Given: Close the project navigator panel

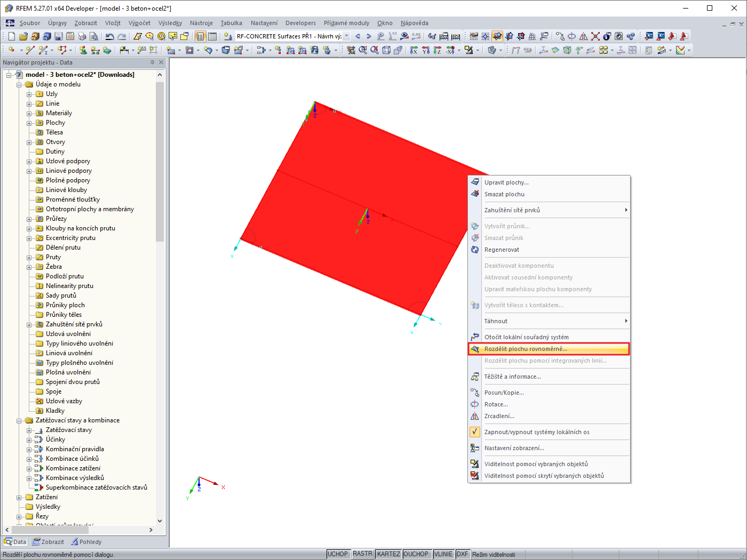Looking at the screenshot, I should 161,62.
